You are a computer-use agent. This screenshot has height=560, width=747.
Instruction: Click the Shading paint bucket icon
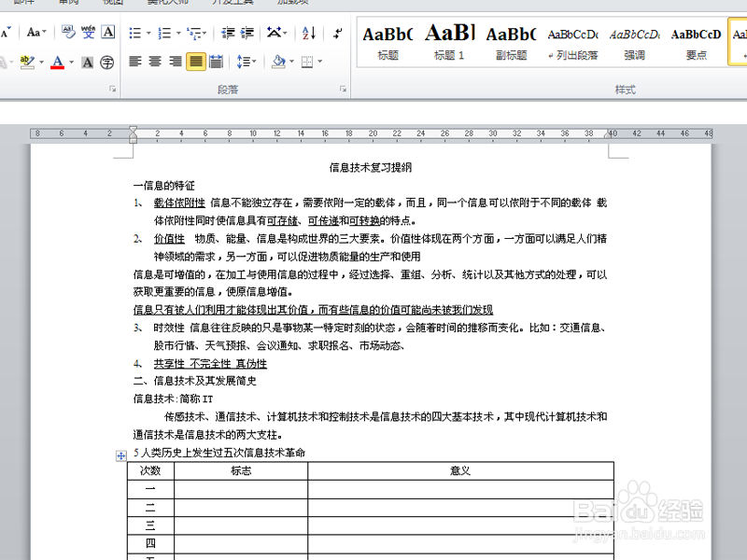coord(278,62)
